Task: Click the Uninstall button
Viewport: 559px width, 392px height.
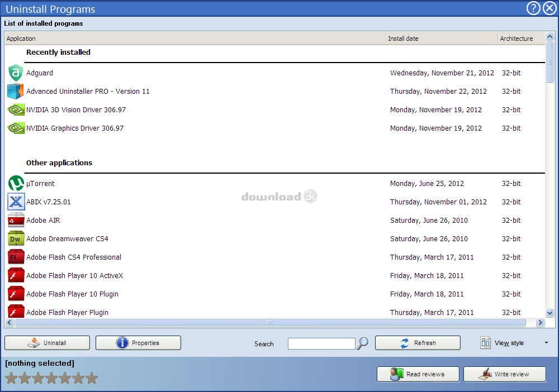Action: [47, 343]
